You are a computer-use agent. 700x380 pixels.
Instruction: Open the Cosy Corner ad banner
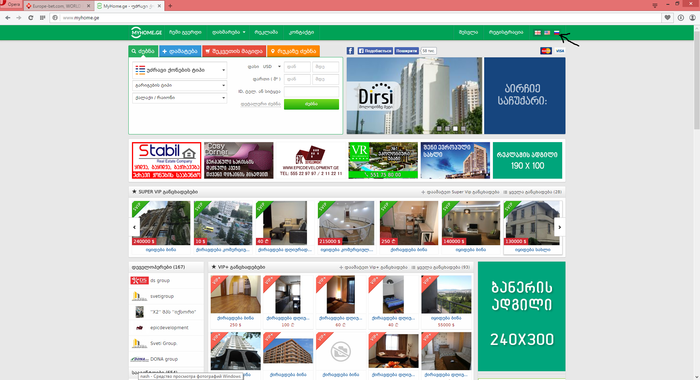[238, 160]
